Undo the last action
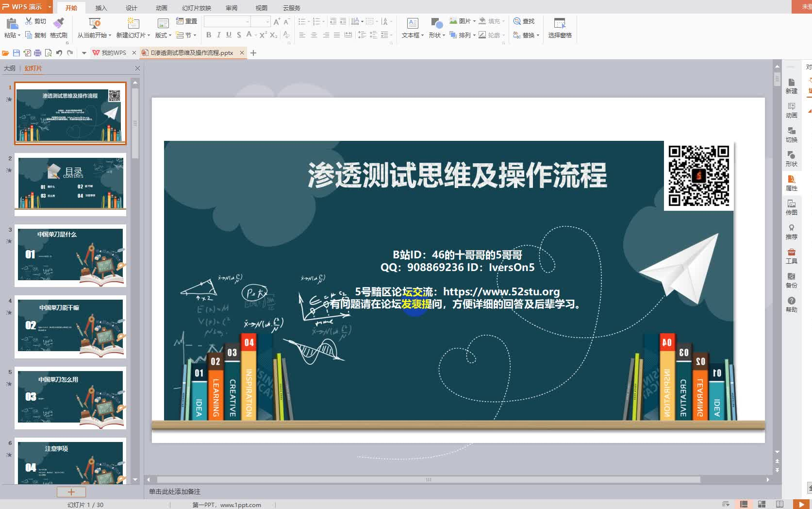 click(59, 52)
